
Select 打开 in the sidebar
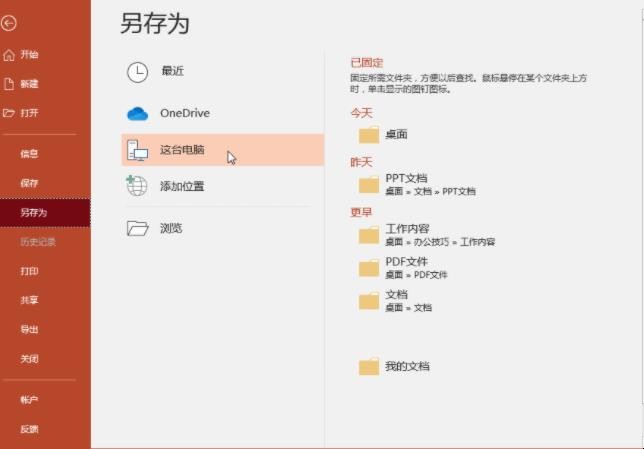tap(29, 113)
